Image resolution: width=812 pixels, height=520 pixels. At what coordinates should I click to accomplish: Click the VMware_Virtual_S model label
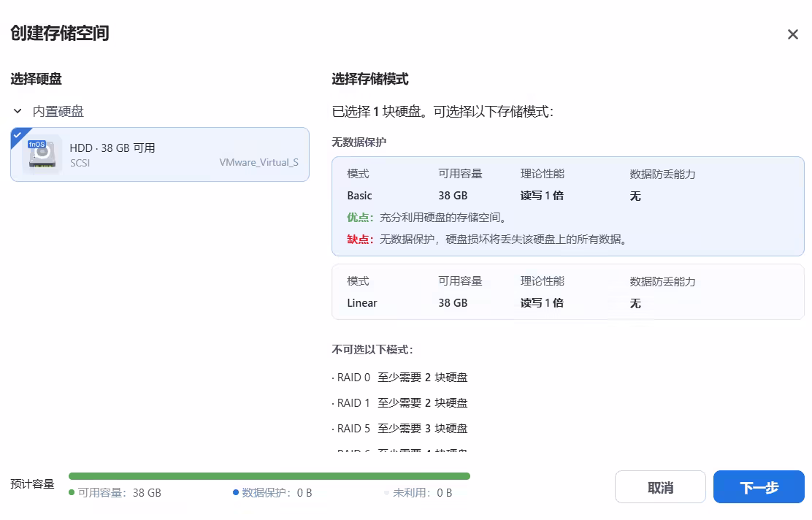click(x=258, y=162)
